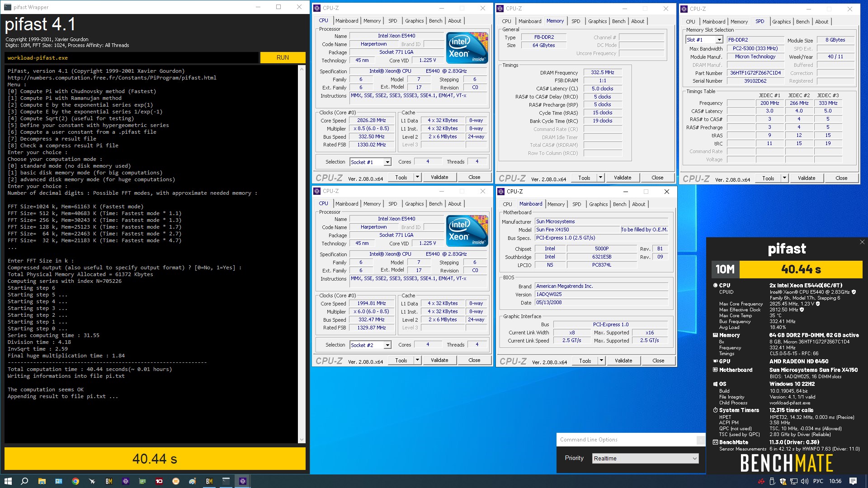868x488 pixels.
Task: Expand Tools arrow in Mainboard CPU-Z window
Action: coord(602,361)
